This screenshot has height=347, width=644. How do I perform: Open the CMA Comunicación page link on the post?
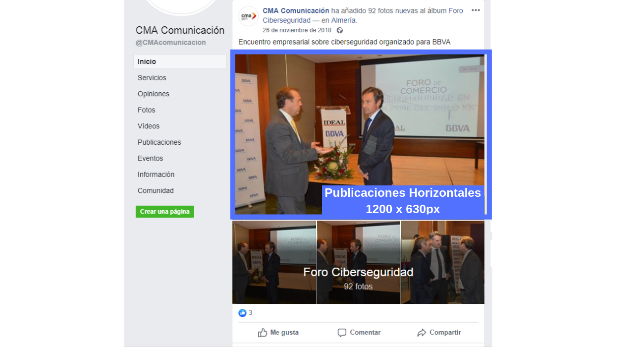click(x=296, y=10)
